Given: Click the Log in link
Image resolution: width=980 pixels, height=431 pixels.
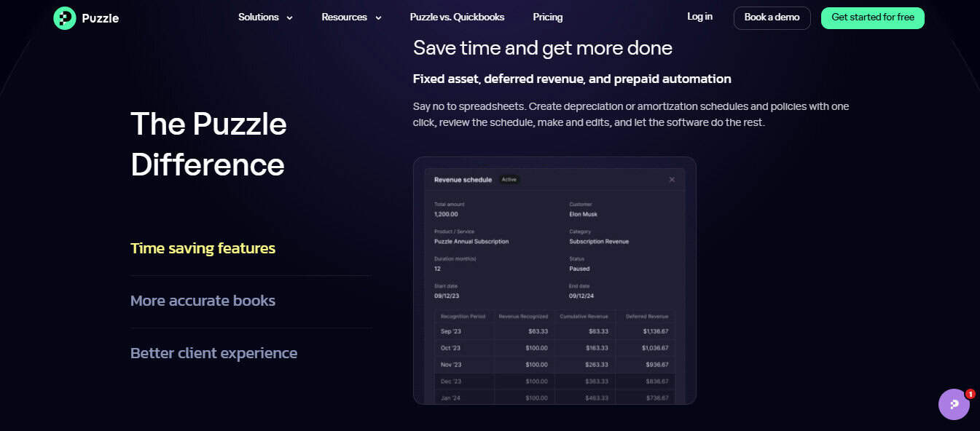Looking at the screenshot, I should (x=699, y=17).
